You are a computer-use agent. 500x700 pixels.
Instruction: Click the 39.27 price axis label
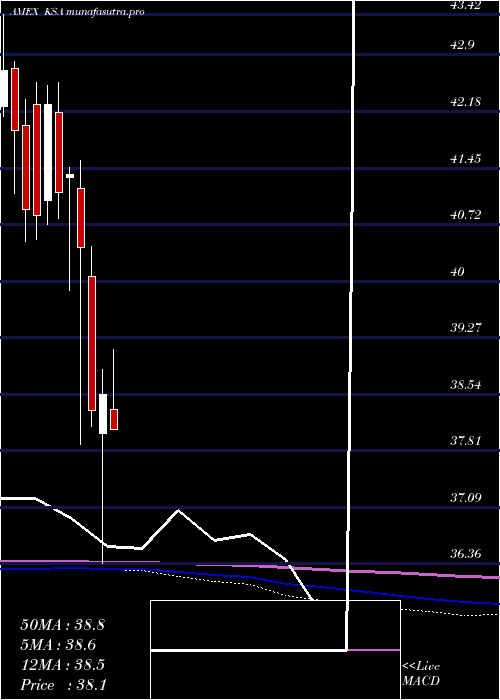click(468, 328)
